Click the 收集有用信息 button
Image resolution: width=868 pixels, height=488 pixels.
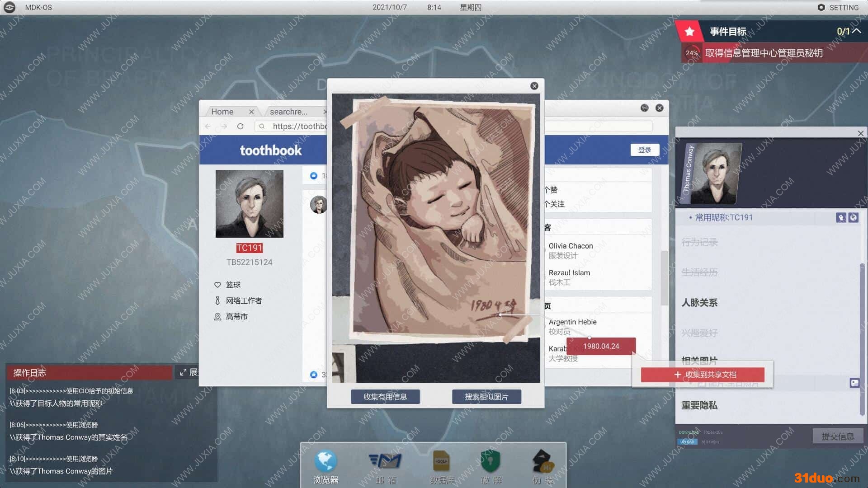click(385, 397)
